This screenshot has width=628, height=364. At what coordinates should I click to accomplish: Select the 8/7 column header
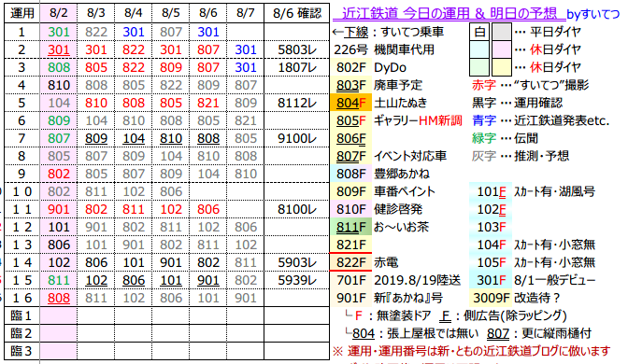coord(245,14)
